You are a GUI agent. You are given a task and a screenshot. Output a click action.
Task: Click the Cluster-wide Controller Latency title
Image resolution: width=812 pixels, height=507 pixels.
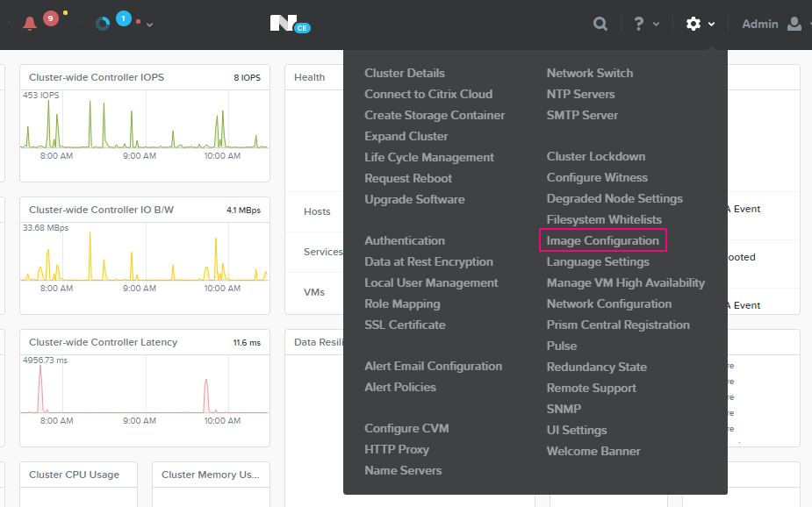pyautogui.click(x=103, y=342)
